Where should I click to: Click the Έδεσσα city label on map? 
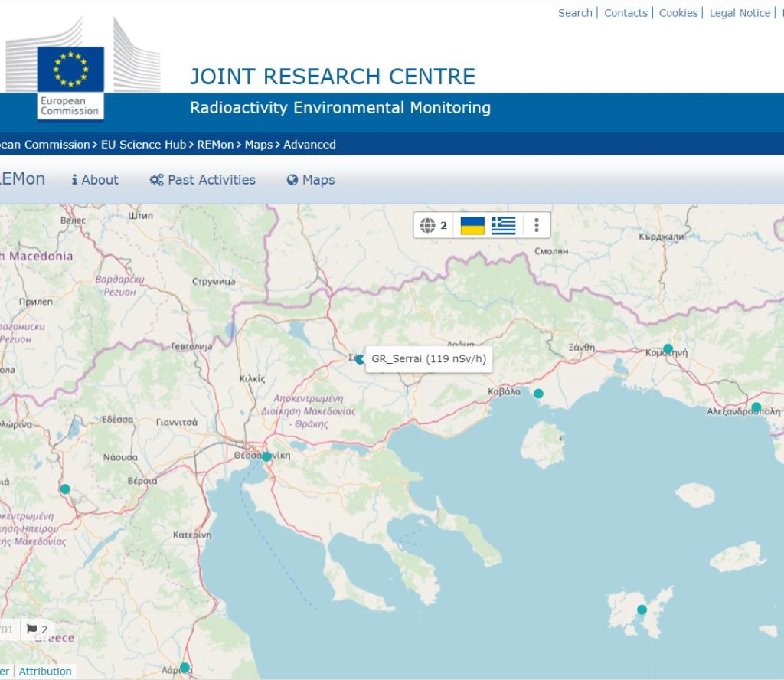(x=117, y=420)
